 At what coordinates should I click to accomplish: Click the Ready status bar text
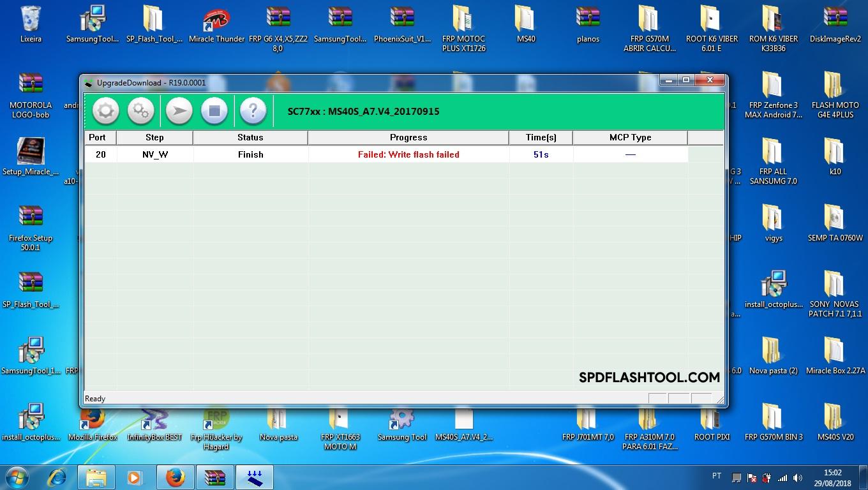(95, 399)
